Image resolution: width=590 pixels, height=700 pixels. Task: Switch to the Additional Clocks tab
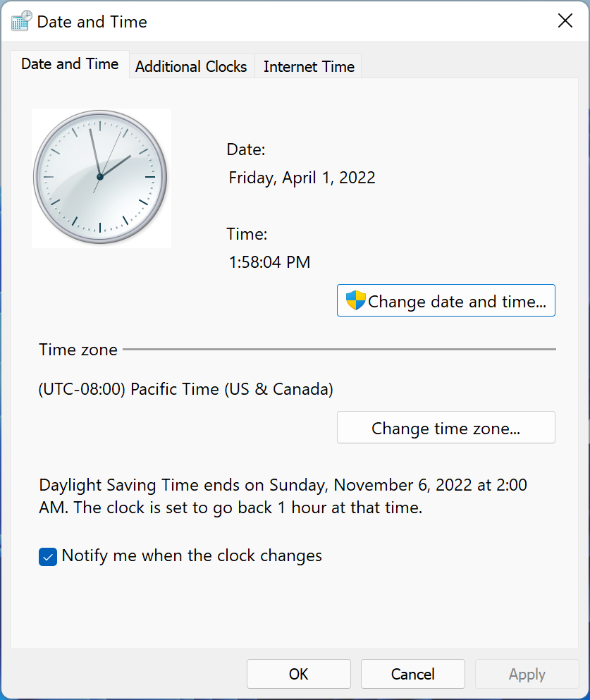click(x=191, y=66)
